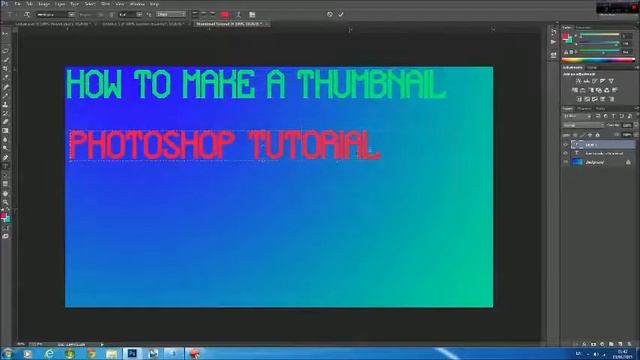Toggle filter for type layers

point(613,117)
